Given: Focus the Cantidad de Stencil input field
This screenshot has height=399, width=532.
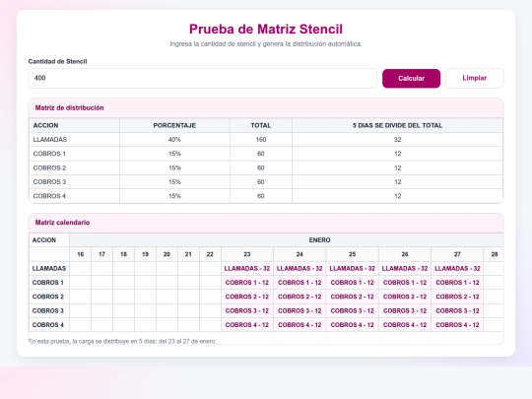Looking at the screenshot, I should (203, 78).
